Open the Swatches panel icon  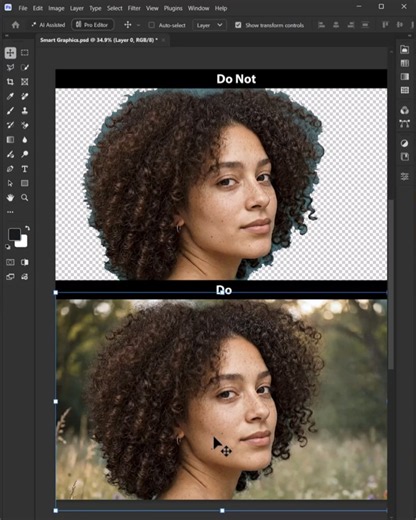(405, 63)
